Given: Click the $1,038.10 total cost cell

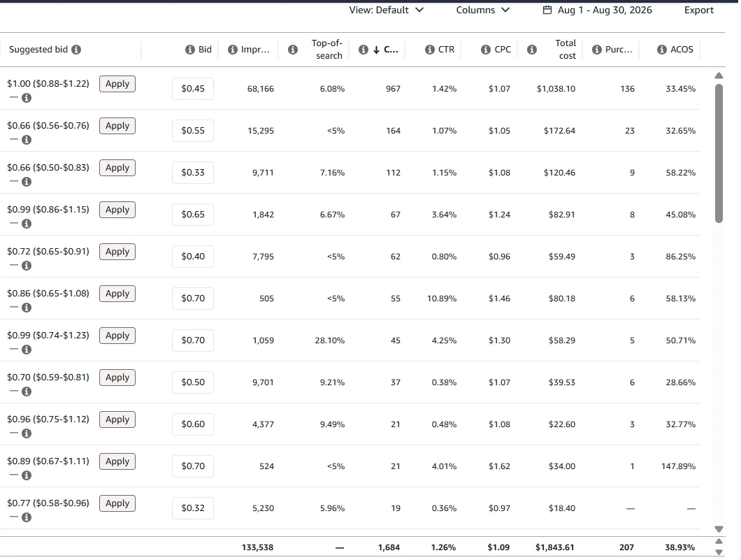Looking at the screenshot, I should (x=556, y=89).
